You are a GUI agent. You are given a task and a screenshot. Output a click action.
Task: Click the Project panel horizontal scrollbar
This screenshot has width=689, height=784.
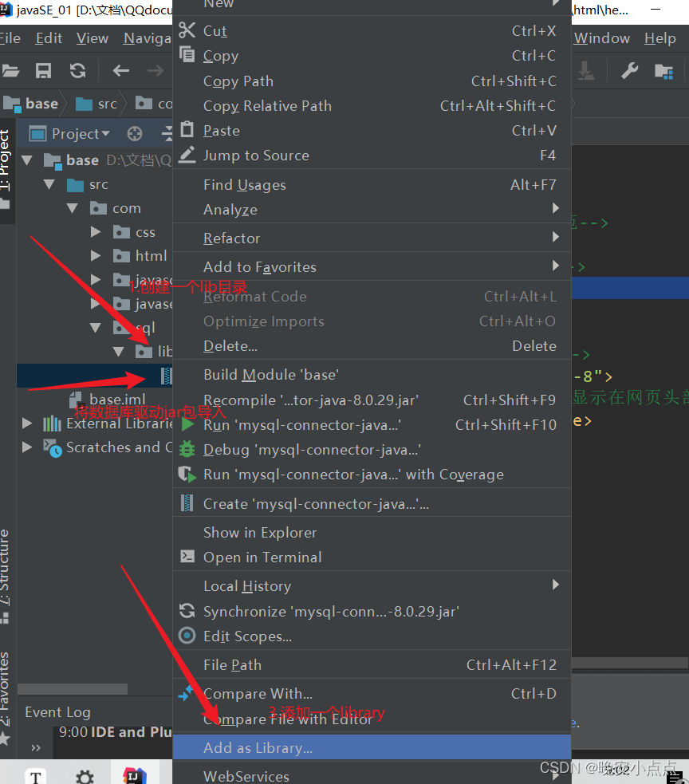tap(73, 688)
